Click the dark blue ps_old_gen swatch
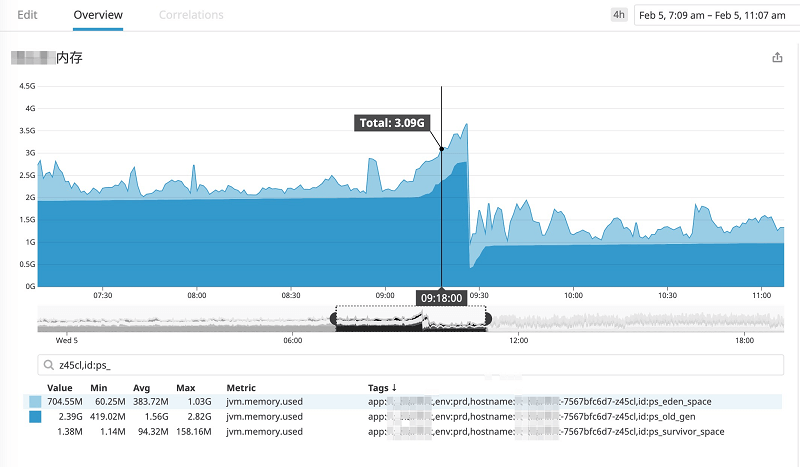 (35, 417)
